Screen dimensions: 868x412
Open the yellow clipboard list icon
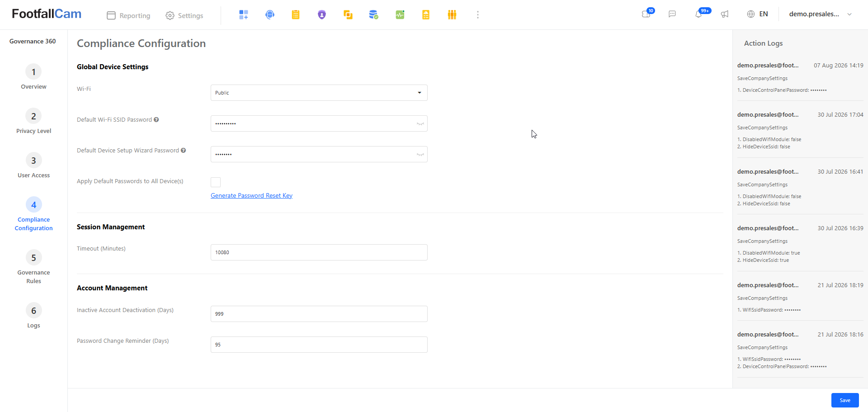(x=296, y=15)
